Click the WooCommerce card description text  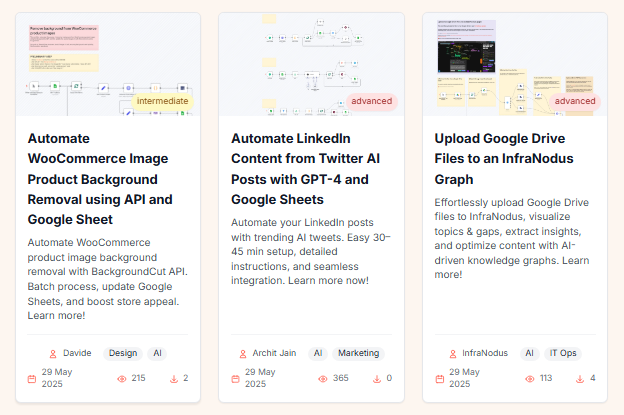tap(107, 279)
